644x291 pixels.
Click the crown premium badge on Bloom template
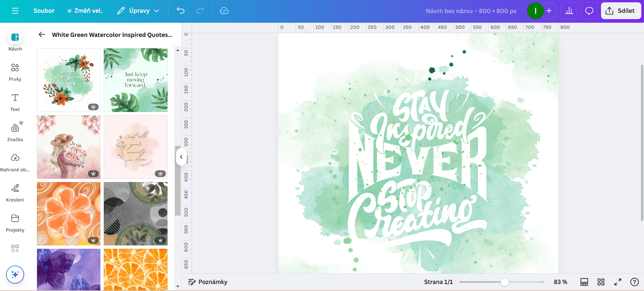coord(93,107)
